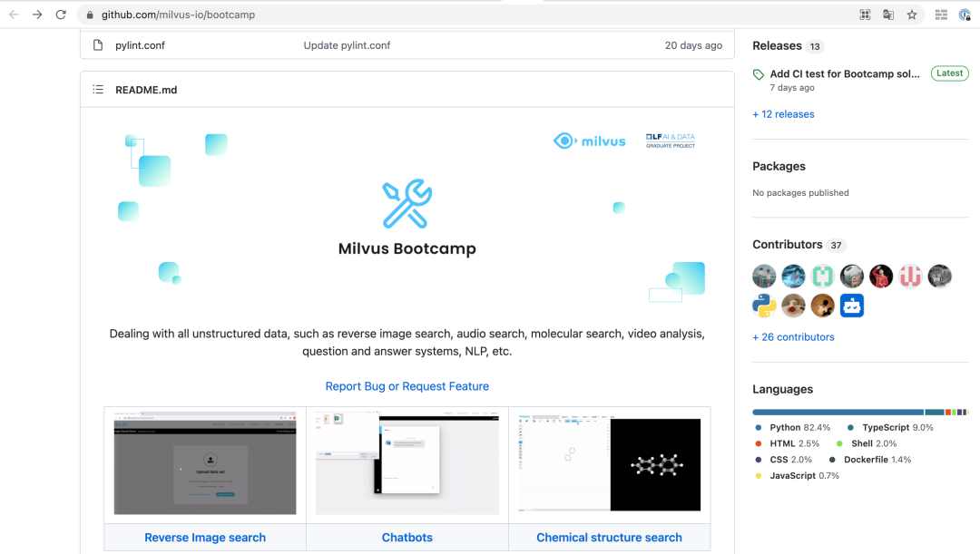Open Report Bug or Request Feature link

407,386
